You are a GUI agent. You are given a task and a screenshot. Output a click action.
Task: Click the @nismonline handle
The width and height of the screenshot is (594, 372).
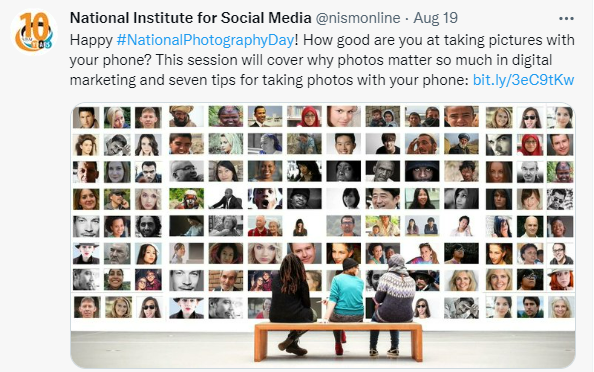[x=358, y=18]
